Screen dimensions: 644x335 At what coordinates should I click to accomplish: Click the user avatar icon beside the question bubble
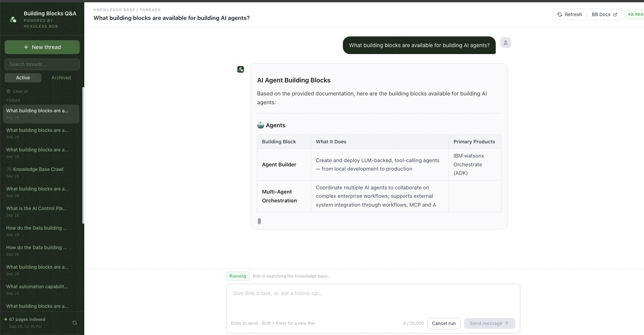pos(506,43)
